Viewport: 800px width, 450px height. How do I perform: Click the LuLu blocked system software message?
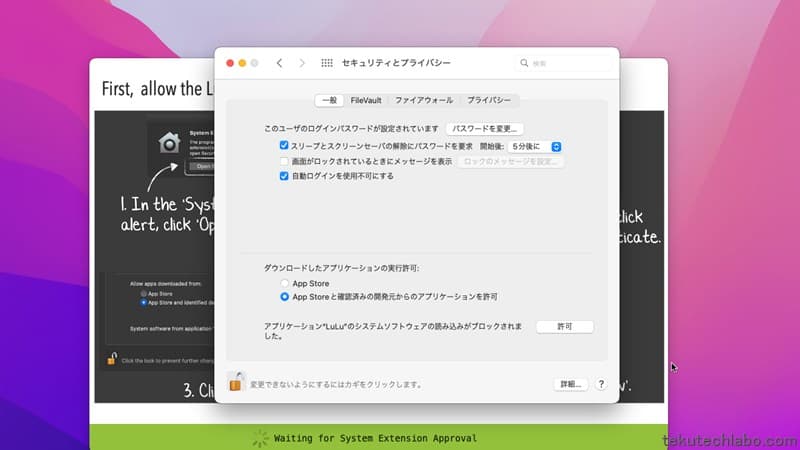point(393,331)
